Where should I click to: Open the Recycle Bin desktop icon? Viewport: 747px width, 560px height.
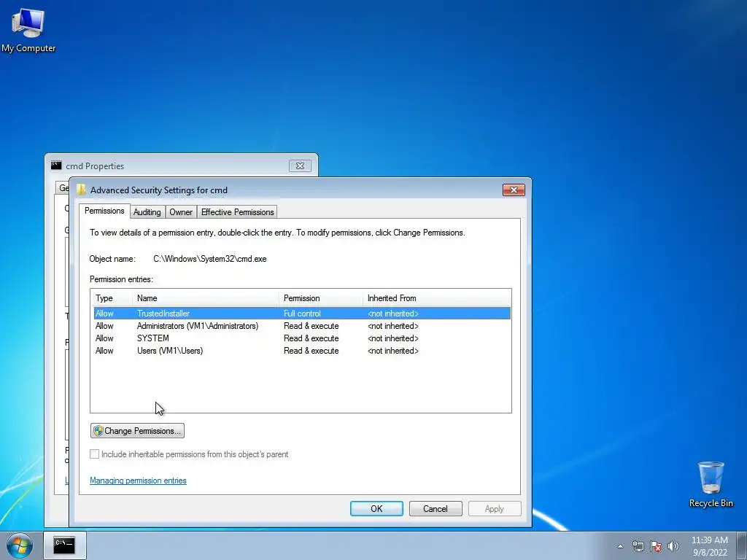coord(711,484)
